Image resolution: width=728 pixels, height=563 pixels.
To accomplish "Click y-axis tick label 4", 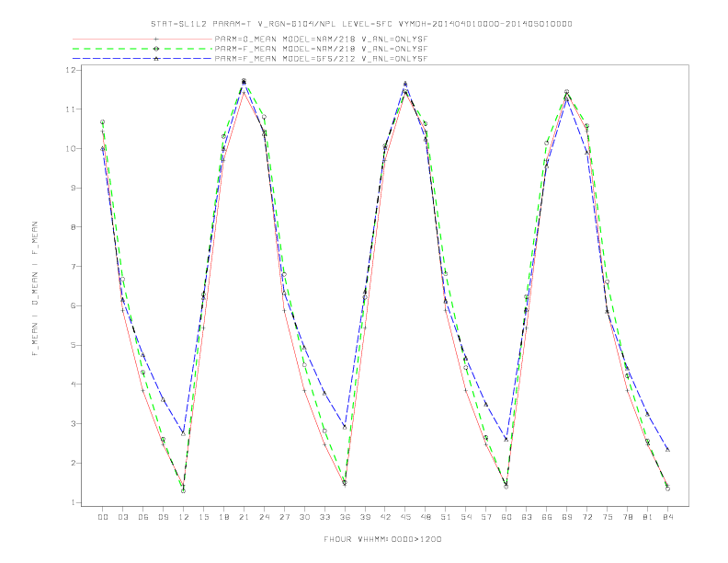I will tap(73, 385).
